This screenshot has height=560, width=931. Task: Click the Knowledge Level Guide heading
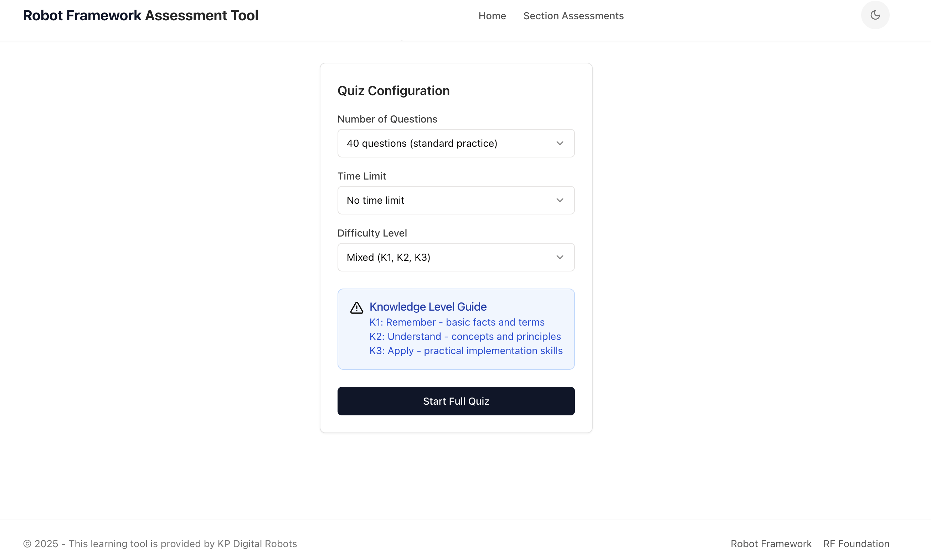tap(428, 307)
